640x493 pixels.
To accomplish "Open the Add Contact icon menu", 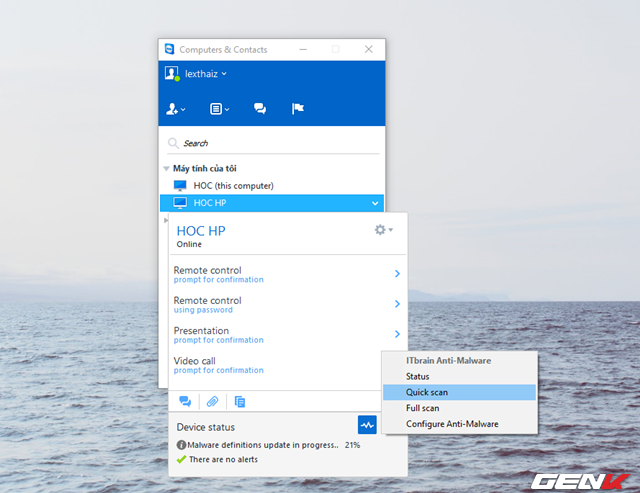I will pos(176,109).
